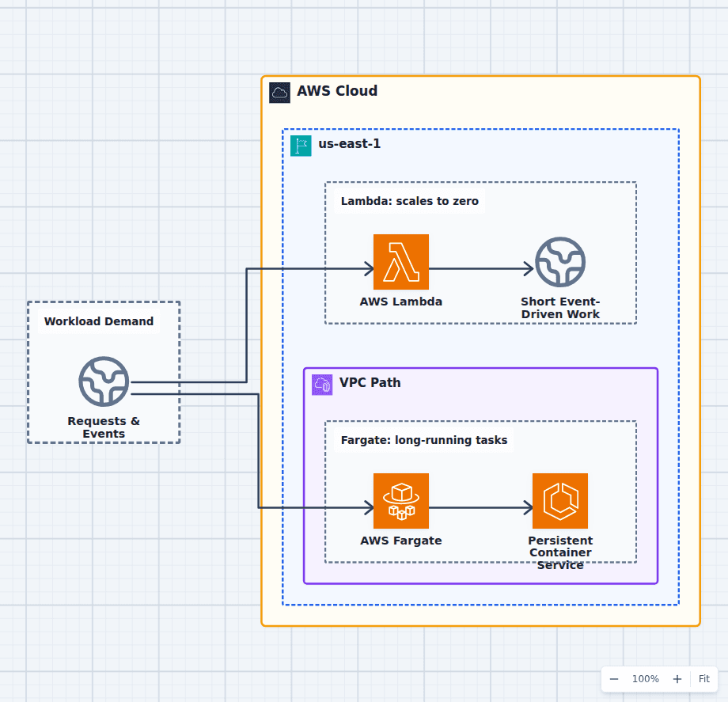The width and height of the screenshot is (728, 702).
Task: Click the AWS Cloud group icon
Action: coord(279,93)
